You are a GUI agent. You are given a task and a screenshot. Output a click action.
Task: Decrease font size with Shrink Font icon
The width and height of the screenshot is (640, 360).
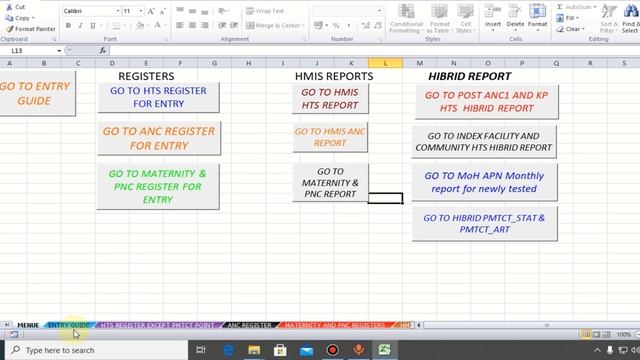(x=162, y=11)
